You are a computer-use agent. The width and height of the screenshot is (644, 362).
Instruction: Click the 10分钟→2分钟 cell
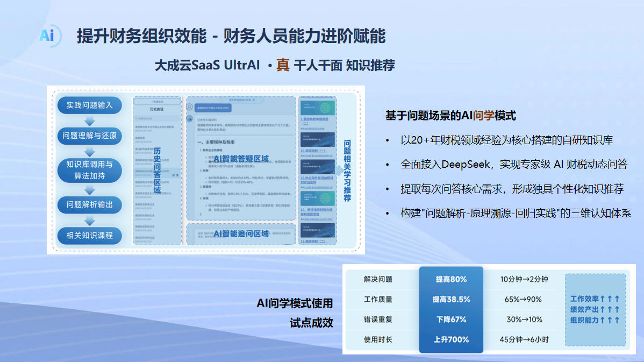[524, 279]
